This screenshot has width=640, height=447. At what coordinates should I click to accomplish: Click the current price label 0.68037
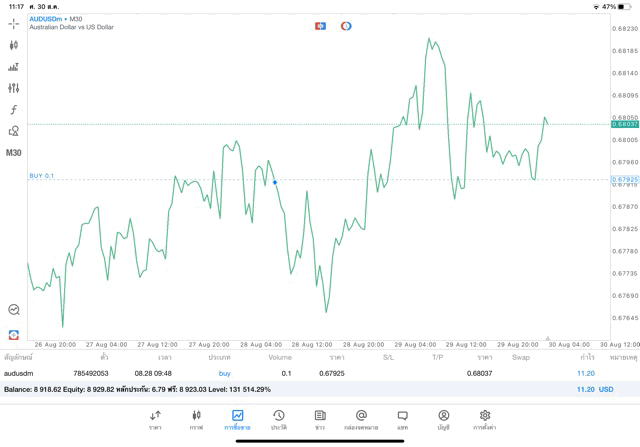(625, 124)
